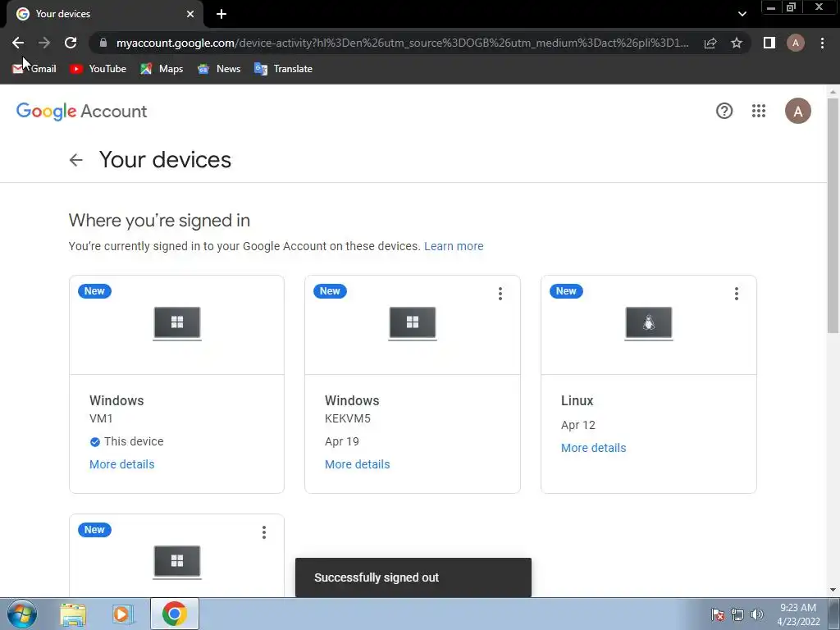This screenshot has width=840, height=630.
Task: Open More details for Linux device
Action: pyautogui.click(x=594, y=448)
